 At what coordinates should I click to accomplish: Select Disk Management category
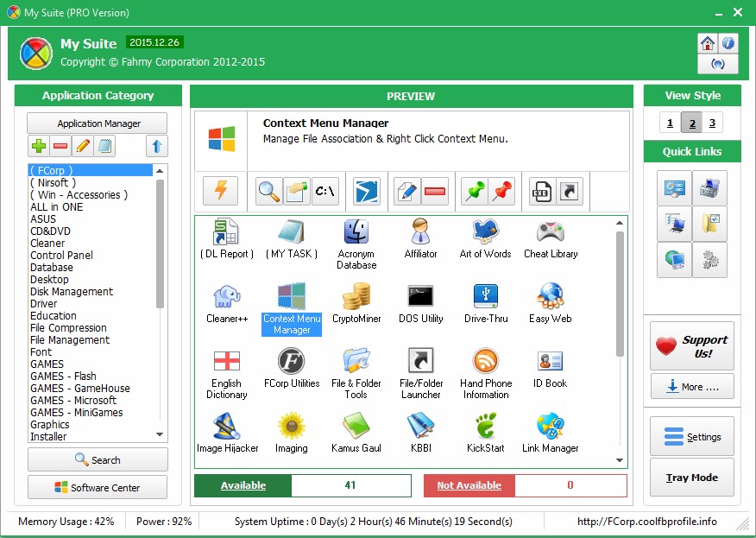[x=91, y=291]
